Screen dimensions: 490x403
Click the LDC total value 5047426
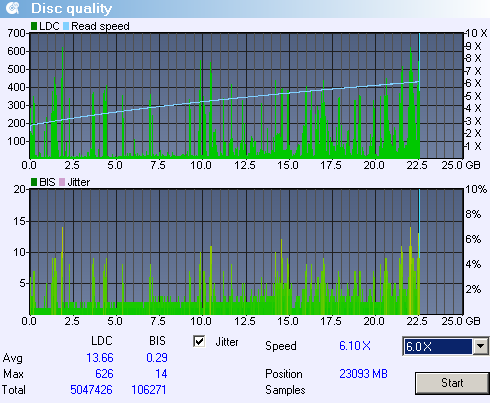pyautogui.click(x=91, y=390)
